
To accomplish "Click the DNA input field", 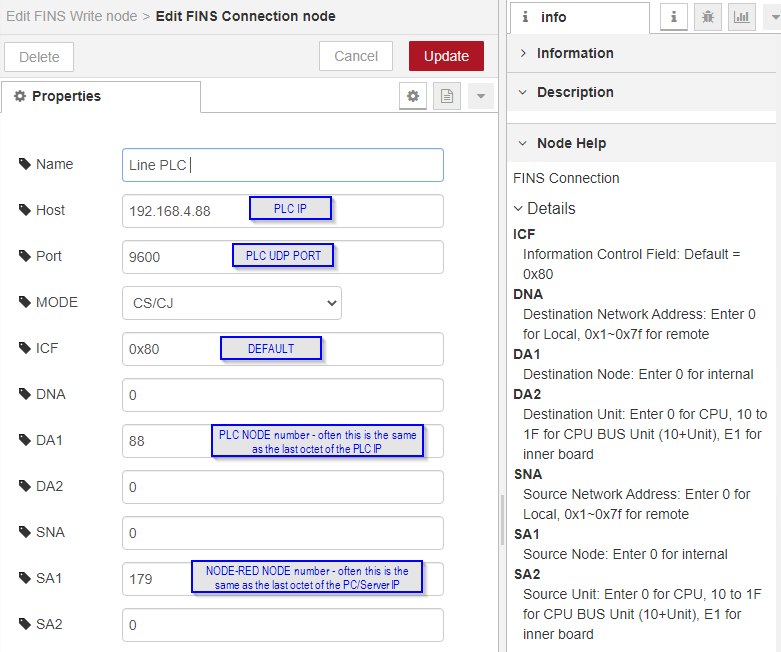I will click(x=282, y=395).
